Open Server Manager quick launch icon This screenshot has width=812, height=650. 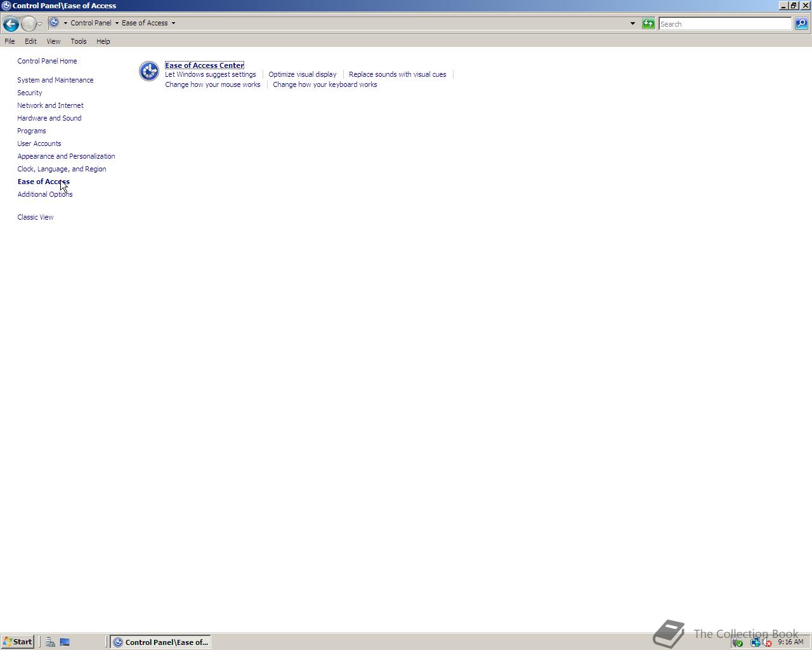pyautogui.click(x=50, y=642)
